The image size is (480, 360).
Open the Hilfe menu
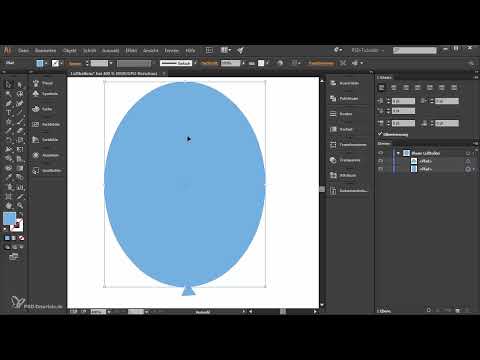point(190,50)
